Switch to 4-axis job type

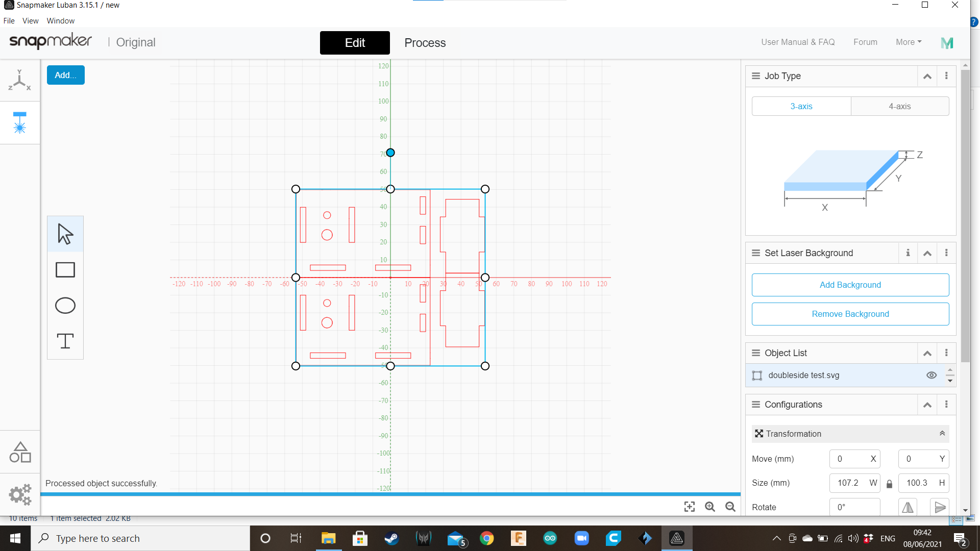pos(899,106)
